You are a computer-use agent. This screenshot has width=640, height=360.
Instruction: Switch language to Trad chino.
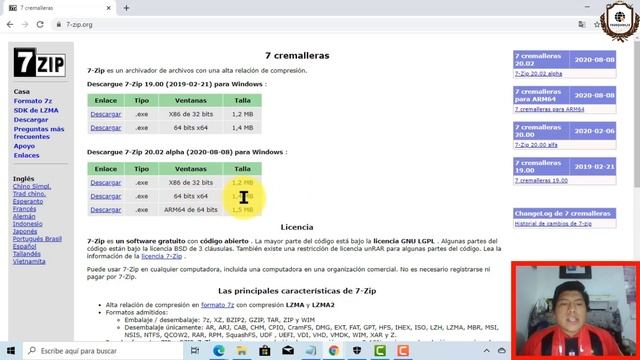click(29, 194)
